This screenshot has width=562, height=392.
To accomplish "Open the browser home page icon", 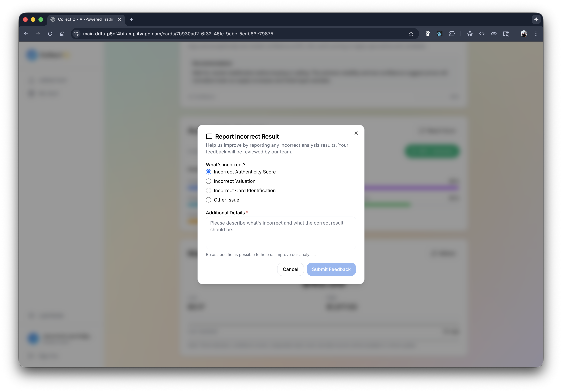I will (62, 34).
